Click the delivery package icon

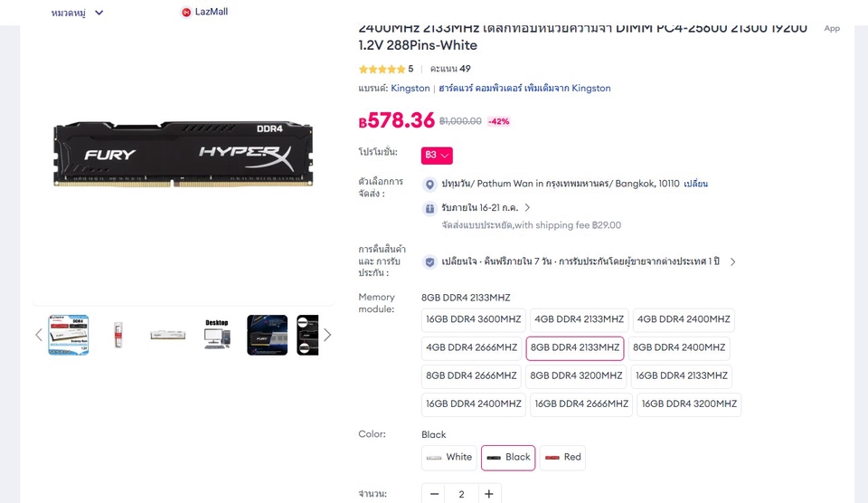pos(429,208)
